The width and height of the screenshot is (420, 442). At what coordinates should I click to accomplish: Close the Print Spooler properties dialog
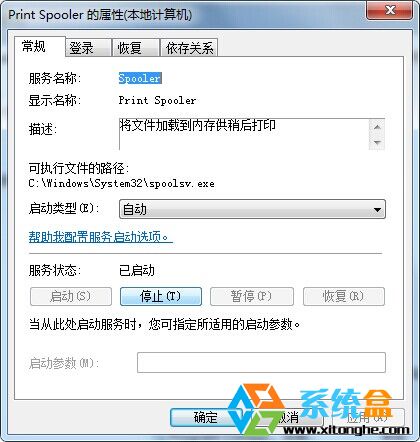tap(390, 10)
